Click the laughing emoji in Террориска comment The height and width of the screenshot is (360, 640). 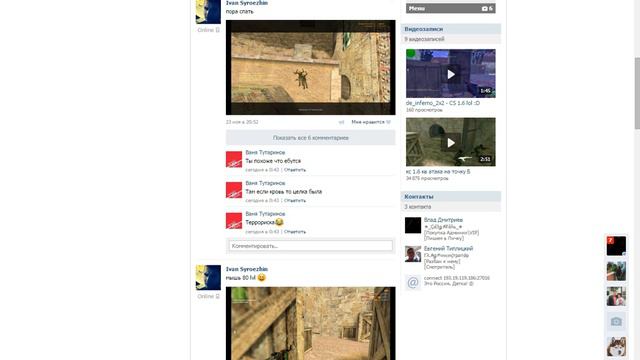(x=279, y=222)
